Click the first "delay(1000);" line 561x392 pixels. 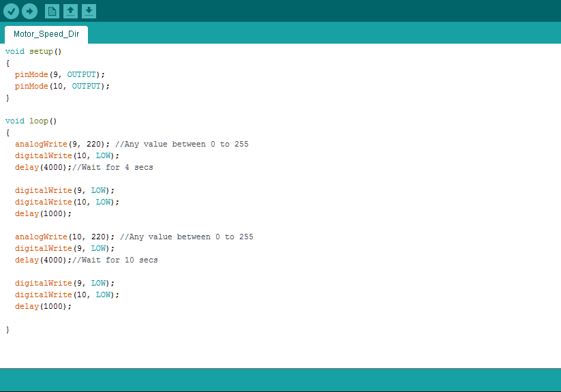coord(44,213)
